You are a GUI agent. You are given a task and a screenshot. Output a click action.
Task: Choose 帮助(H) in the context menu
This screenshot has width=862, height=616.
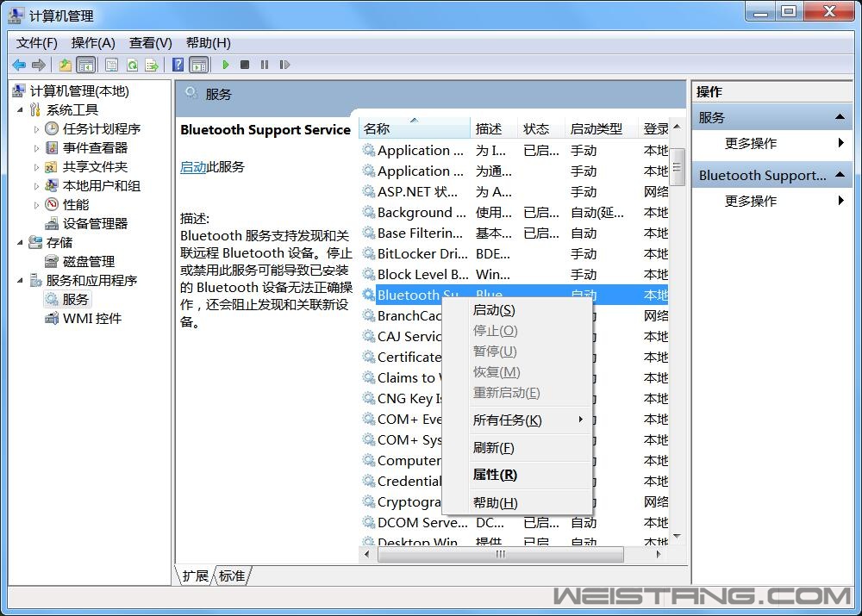point(516,503)
